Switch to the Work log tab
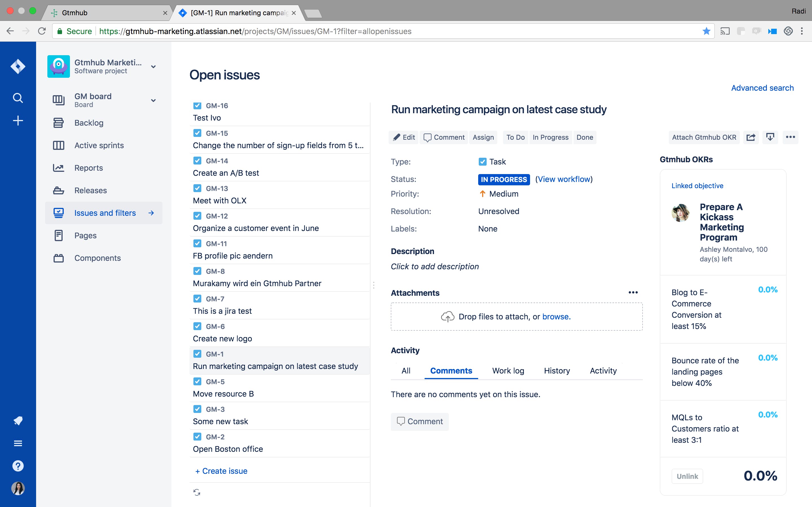 click(x=508, y=370)
